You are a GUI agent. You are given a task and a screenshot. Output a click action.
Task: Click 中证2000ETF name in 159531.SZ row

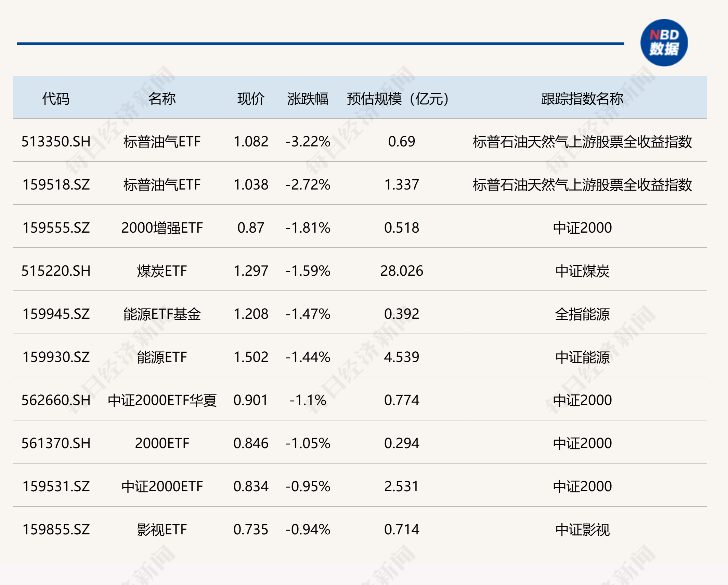coord(162,486)
